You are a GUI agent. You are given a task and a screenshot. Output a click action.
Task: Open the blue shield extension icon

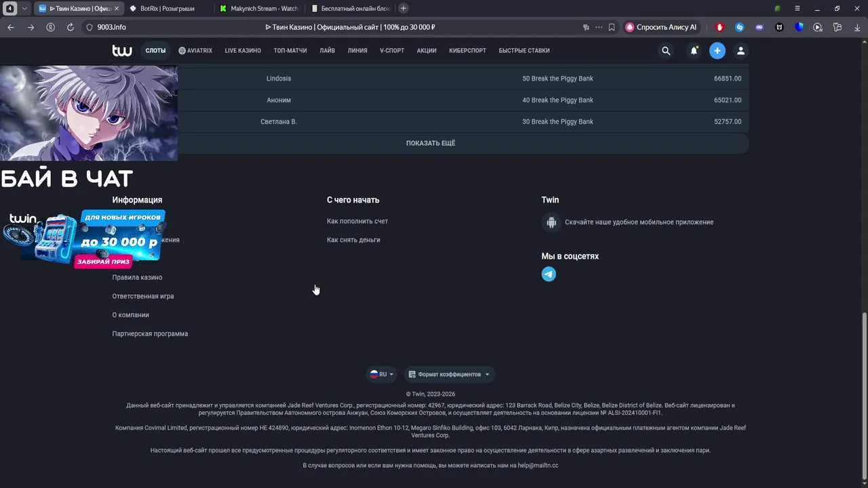click(799, 27)
